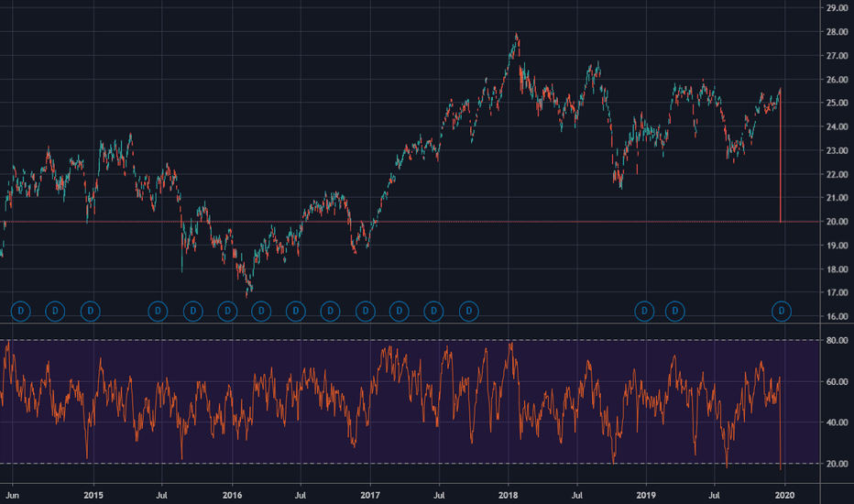The width and height of the screenshot is (854, 504).
Task: Click the 2020 label on time axis
Action: pyautogui.click(x=785, y=495)
